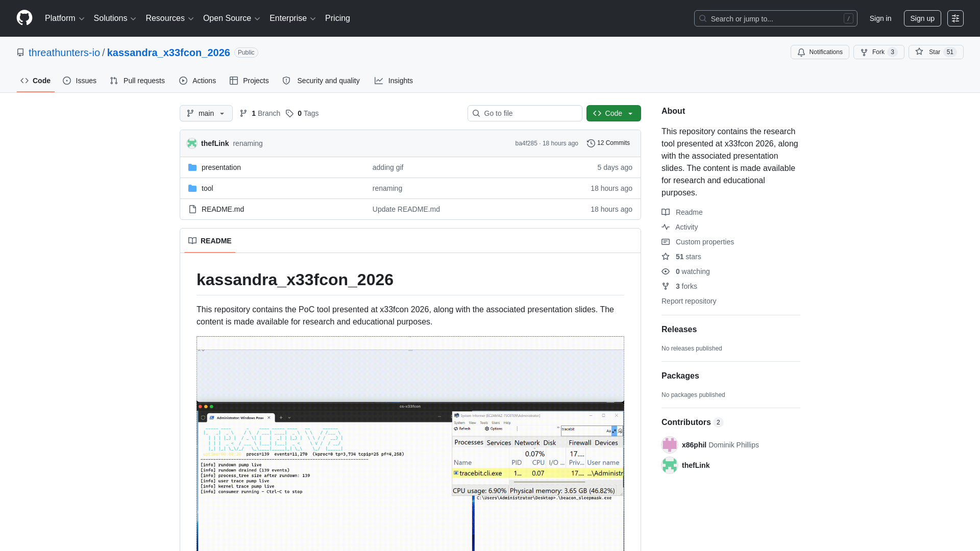View the 1 Branch link
The image size is (980, 551).
(260, 113)
